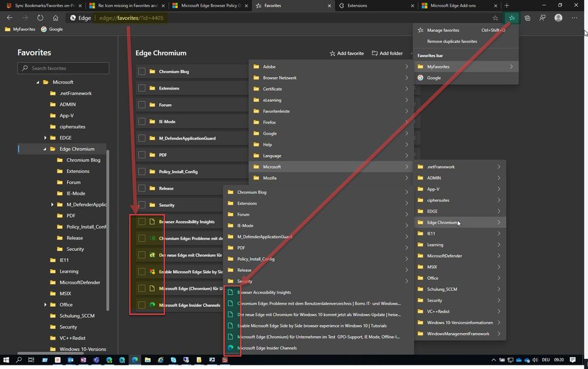Open Microsoft Teams from the taskbar
Viewport: 588px width, 369px height.
[x=96, y=360]
